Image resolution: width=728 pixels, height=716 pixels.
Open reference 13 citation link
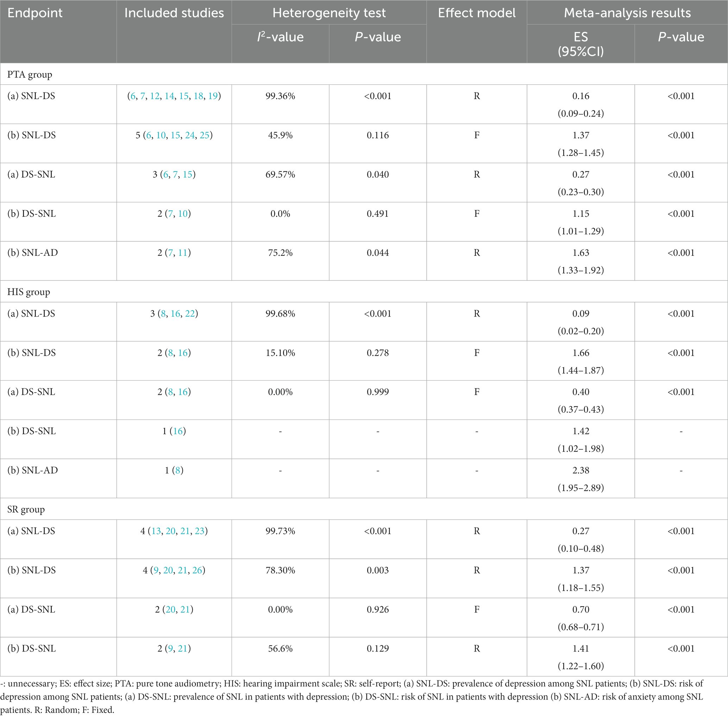[156, 531]
